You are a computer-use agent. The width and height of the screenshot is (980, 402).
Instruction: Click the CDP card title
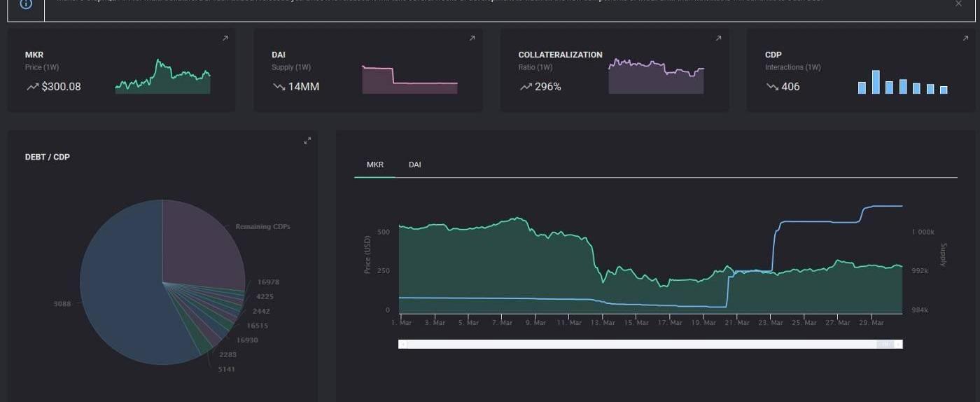pyautogui.click(x=773, y=55)
